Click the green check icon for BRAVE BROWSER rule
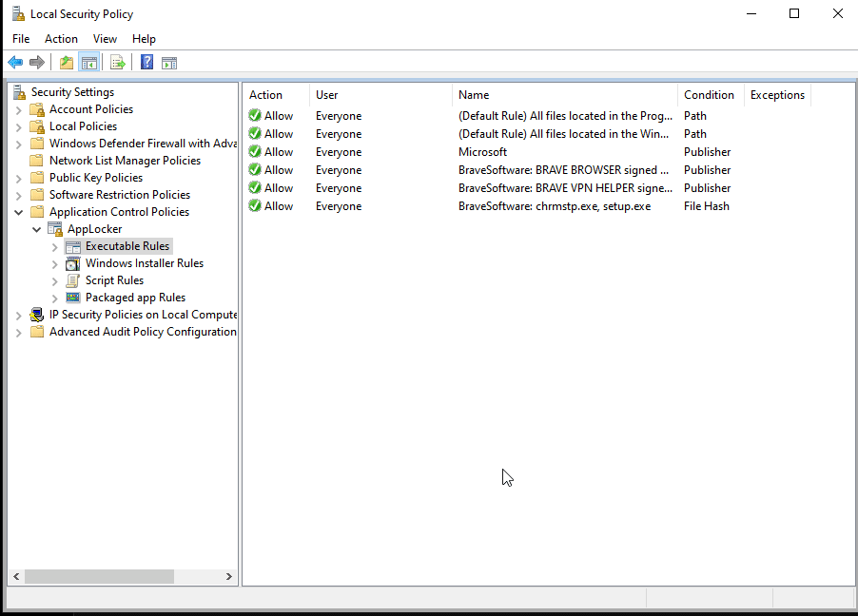Screen dimensions: 858x616 (254, 169)
